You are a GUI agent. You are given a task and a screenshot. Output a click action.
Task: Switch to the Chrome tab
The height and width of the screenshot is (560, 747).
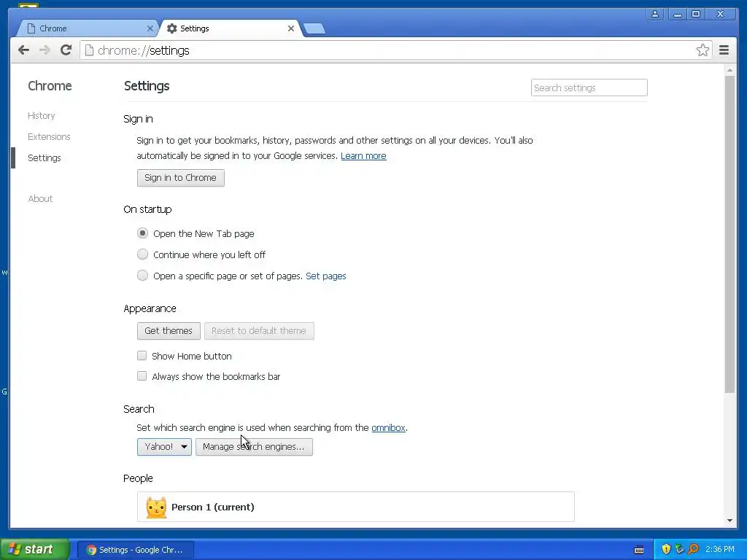(x=88, y=28)
